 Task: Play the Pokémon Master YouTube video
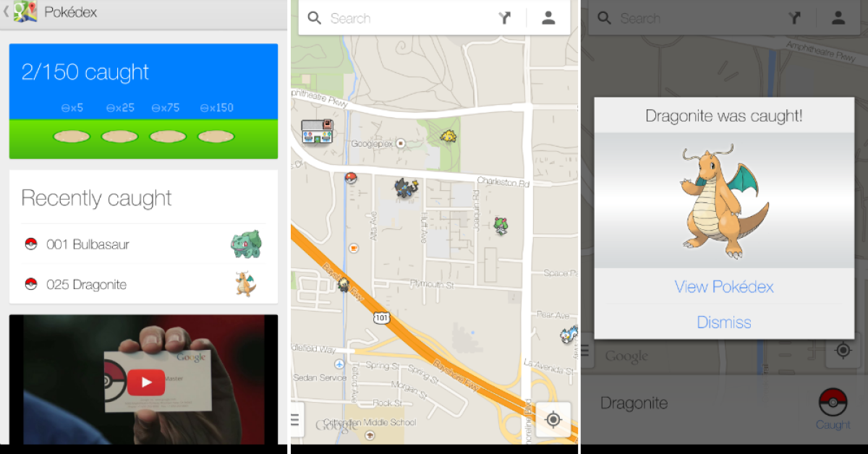146,382
